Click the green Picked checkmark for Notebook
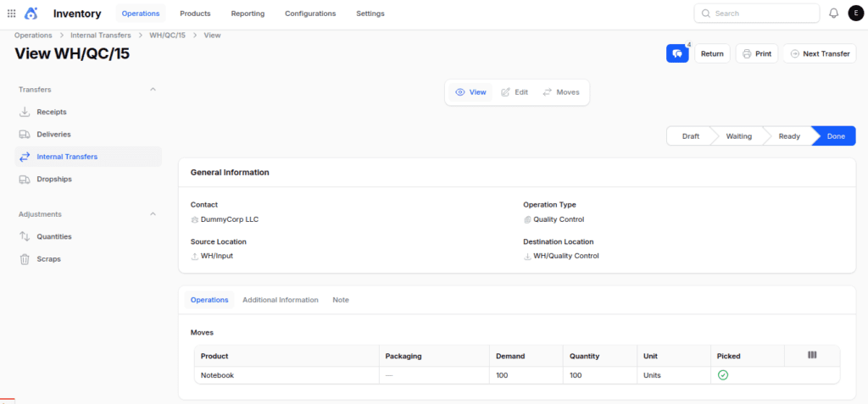Viewport: 868px width, 404px height. (722, 375)
